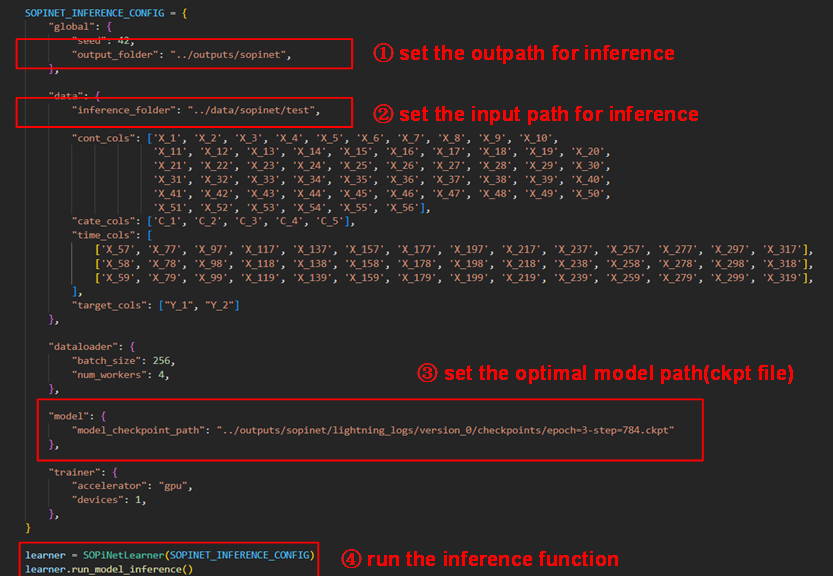Click the "output_folder" key

click(117, 54)
